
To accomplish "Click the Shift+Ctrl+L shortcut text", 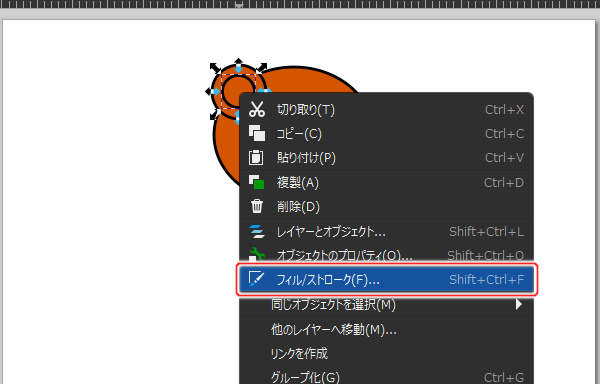I will pos(486,231).
